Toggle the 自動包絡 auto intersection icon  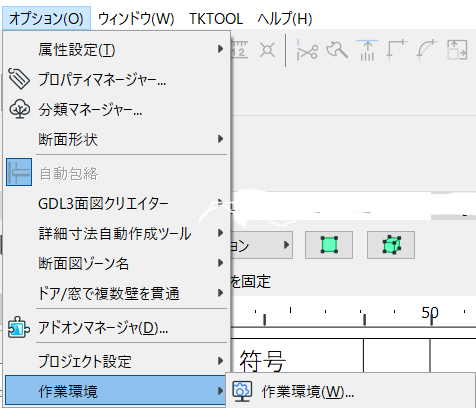tap(19, 172)
